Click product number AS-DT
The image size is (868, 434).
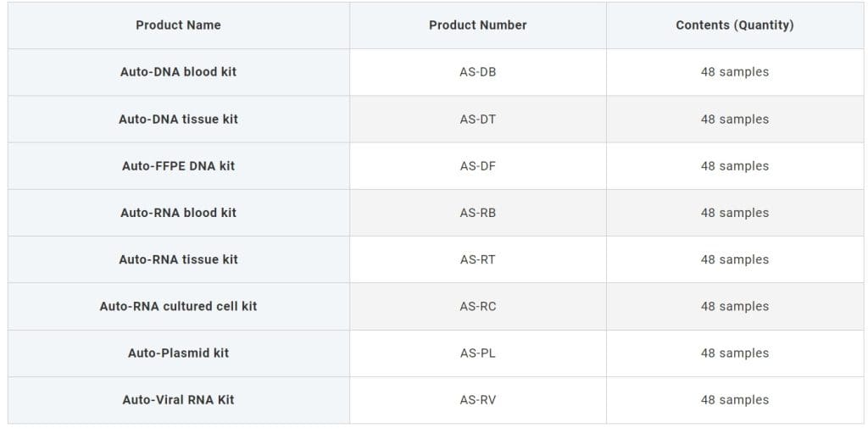(478, 119)
